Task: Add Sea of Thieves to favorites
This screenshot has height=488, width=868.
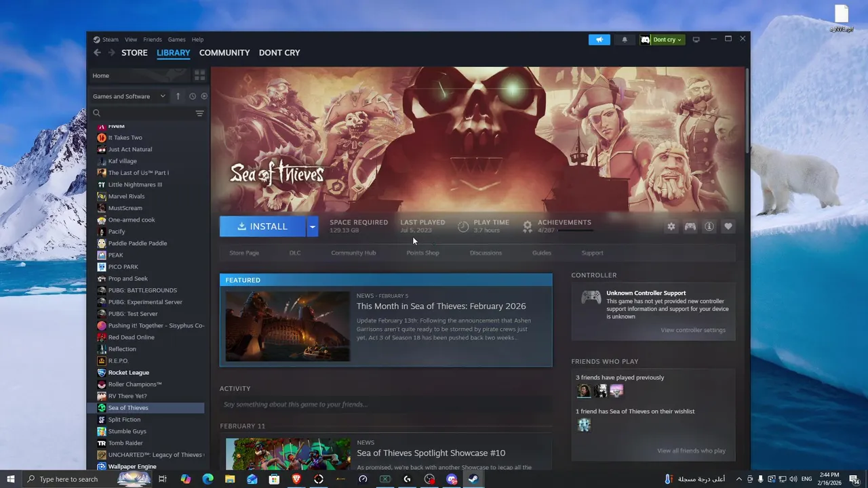Action: pyautogui.click(x=728, y=226)
